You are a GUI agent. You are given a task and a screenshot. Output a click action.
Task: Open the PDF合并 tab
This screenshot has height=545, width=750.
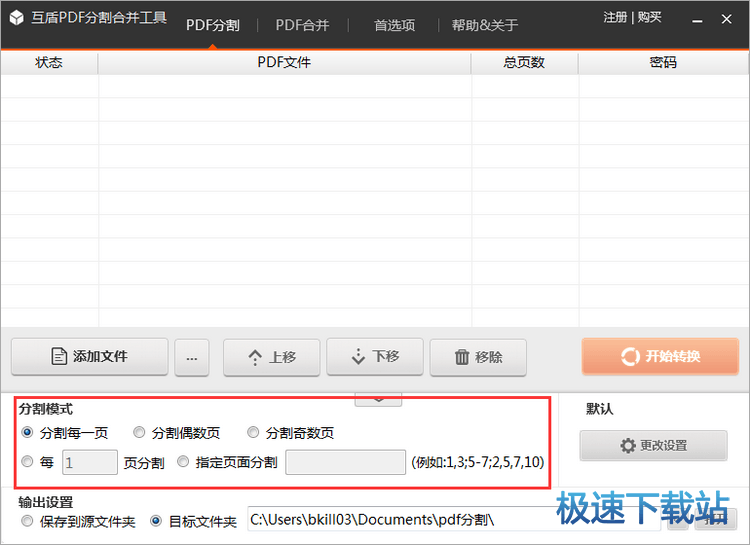tap(302, 25)
